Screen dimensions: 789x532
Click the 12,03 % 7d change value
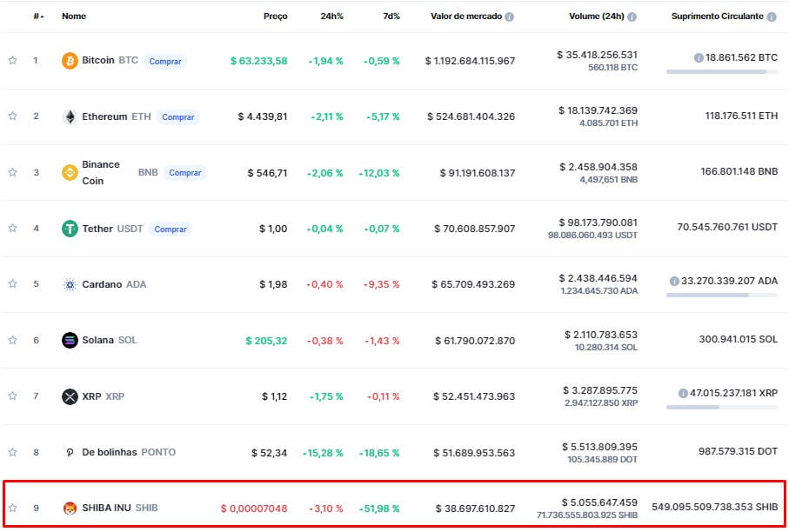click(379, 173)
